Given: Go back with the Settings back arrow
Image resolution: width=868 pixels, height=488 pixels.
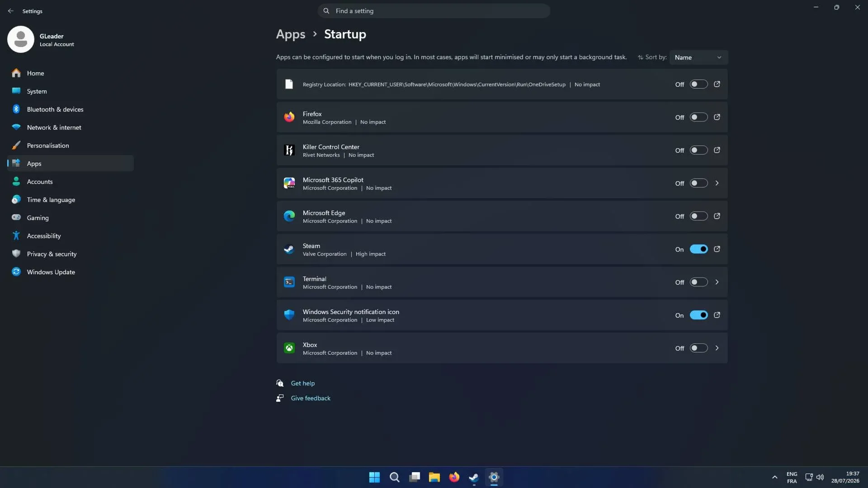Looking at the screenshot, I should point(11,11).
